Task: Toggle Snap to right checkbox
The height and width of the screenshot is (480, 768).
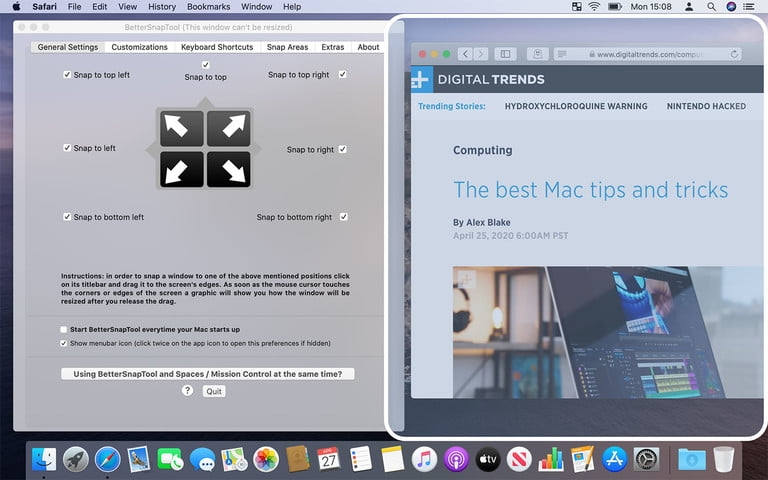Action: point(342,149)
